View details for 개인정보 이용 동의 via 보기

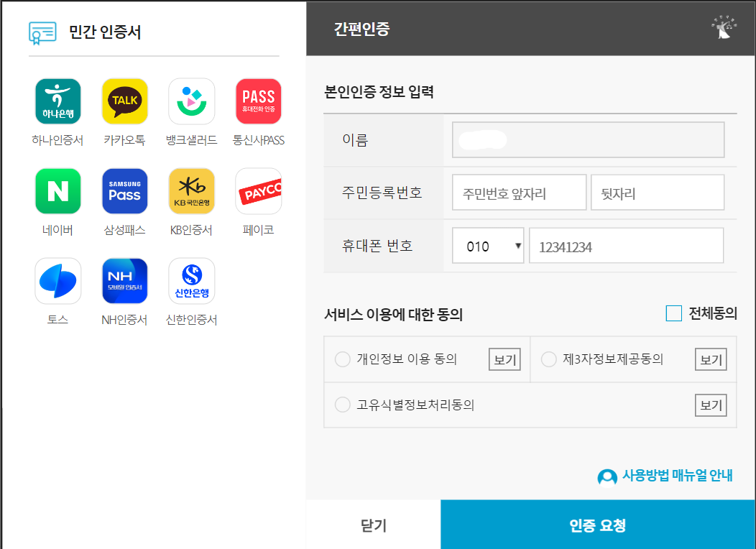pyautogui.click(x=504, y=359)
